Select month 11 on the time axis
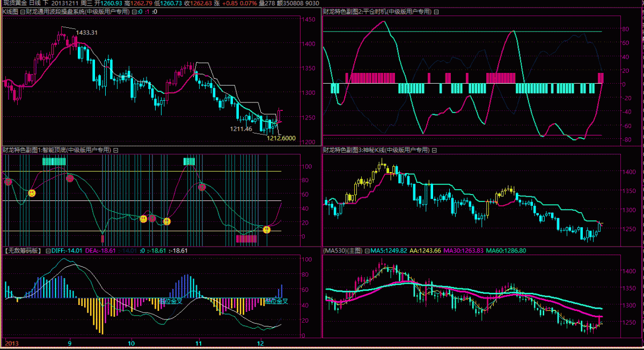The width and height of the screenshot is (644, 350). pos(199,342)
